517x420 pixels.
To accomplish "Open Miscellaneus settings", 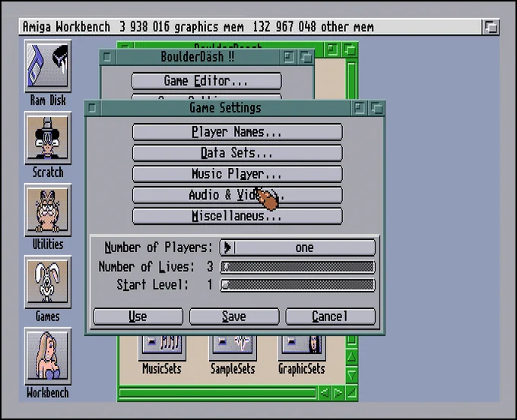I will coord(237,216).
